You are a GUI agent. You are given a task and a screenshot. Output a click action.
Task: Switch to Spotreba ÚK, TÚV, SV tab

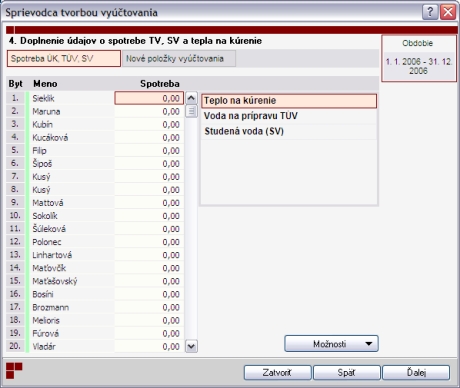(64, 59)
